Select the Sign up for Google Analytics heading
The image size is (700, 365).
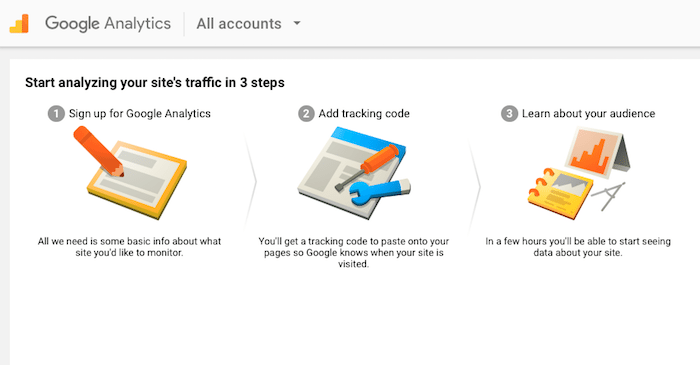[140, 114]
